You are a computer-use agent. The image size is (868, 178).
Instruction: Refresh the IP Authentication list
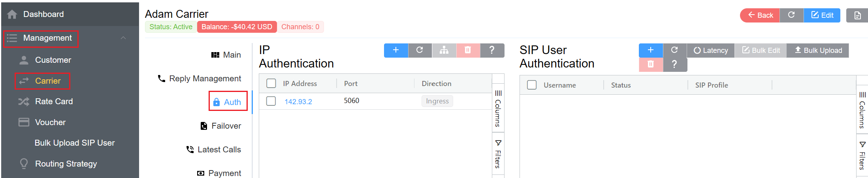(420, 50)
